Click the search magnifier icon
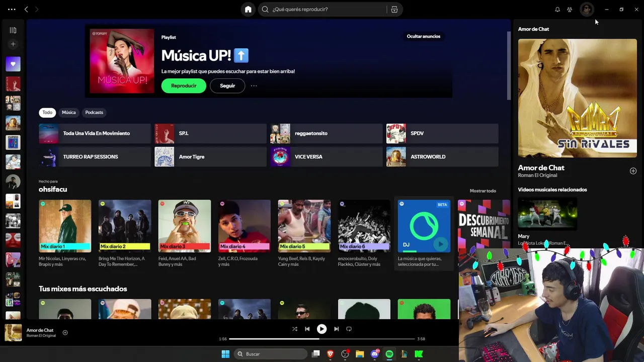This screenshot has height=362, width=644. [265, 9]
